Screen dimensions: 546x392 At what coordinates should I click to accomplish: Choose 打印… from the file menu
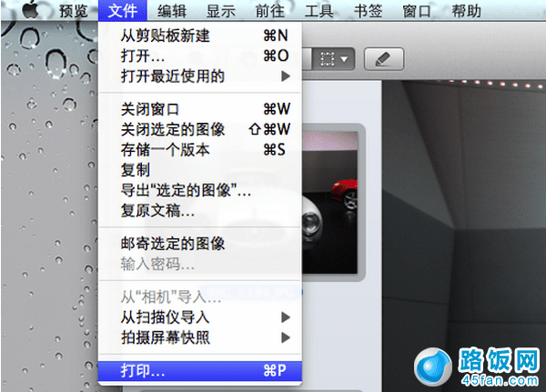[200, 370]
